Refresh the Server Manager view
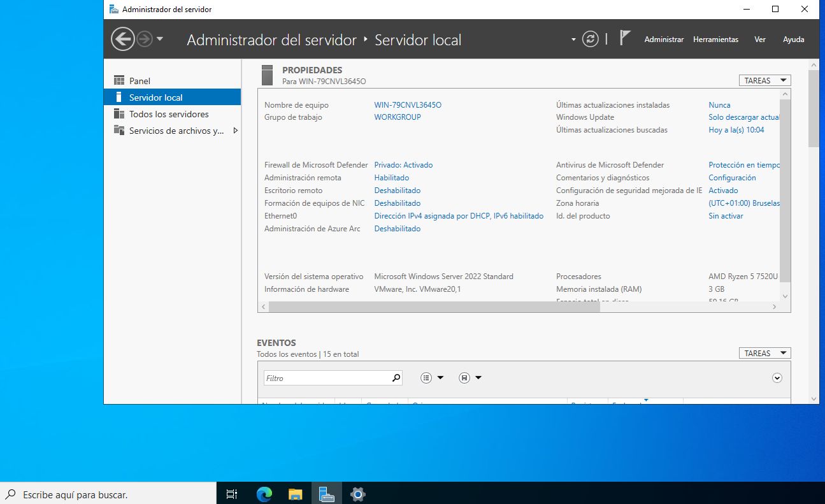This screenshot has width=825, height=504. 591,39
